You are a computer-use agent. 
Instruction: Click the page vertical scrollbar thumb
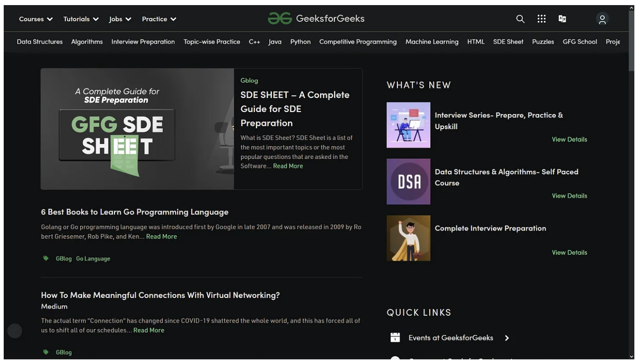(632, 42)
